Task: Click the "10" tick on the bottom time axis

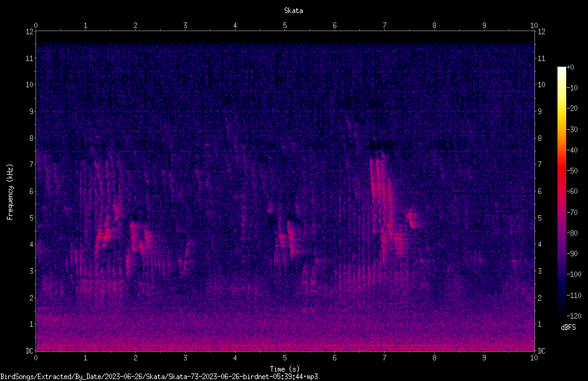Action: tap(534, 358)
